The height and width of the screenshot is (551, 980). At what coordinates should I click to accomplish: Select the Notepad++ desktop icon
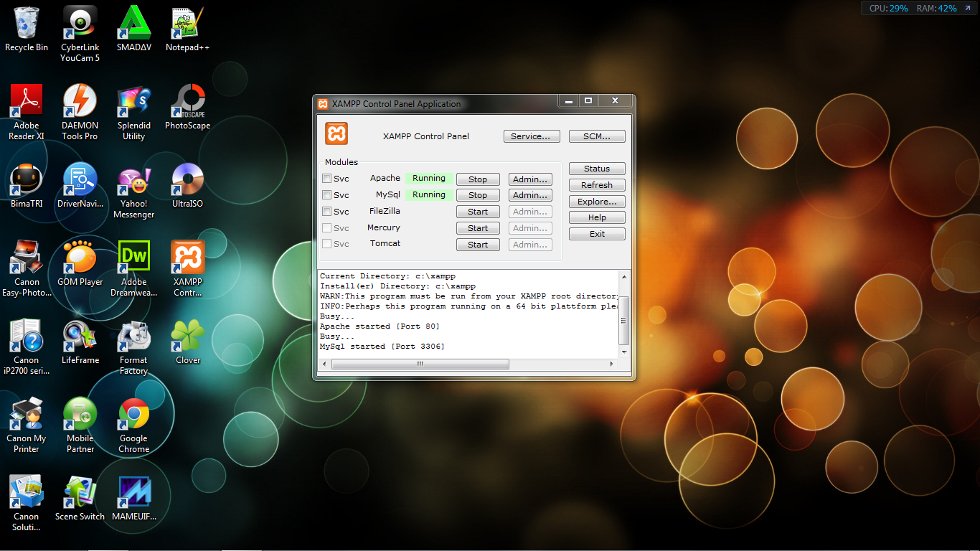pyautogui.click(x=188, y=29)
